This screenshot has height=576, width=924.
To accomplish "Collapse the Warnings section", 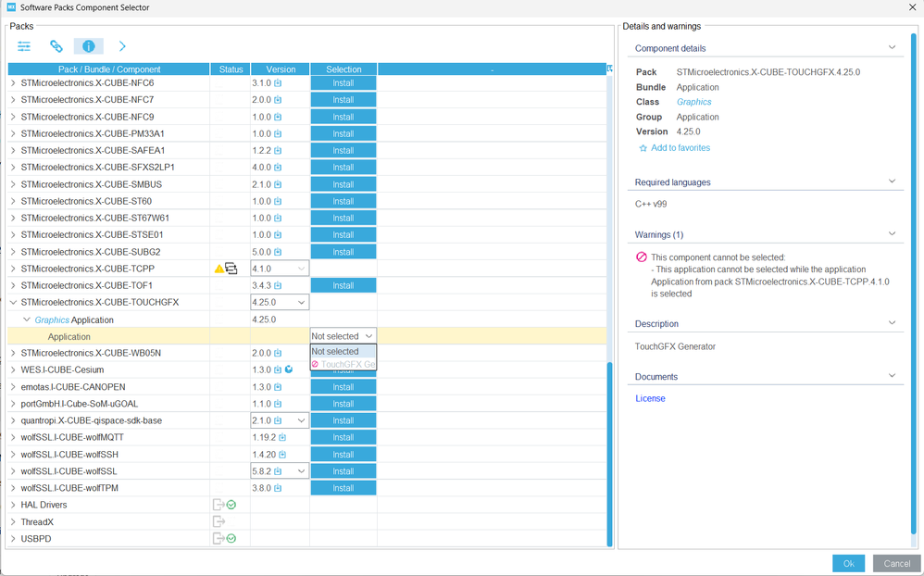I will pos(892,234).
